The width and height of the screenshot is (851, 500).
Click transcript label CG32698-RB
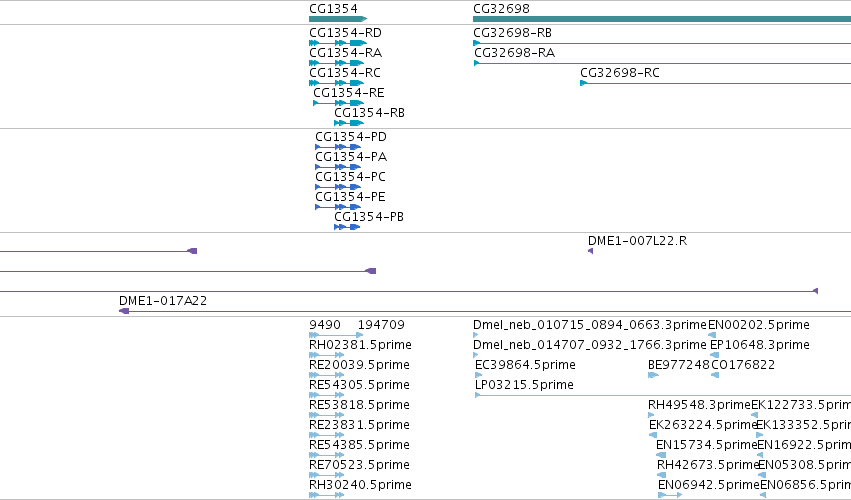click(512, 33)
